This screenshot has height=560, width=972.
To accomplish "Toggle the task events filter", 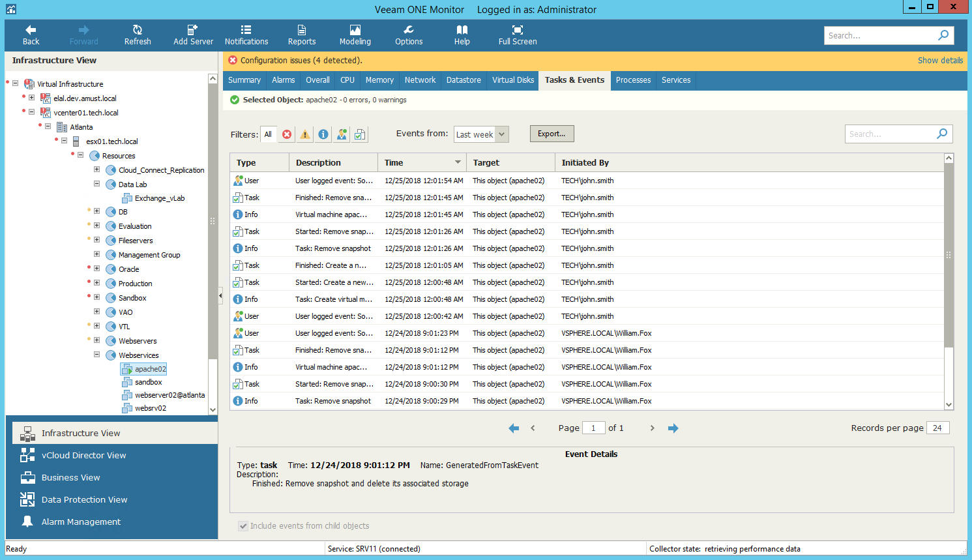I will tap(360, 134).
